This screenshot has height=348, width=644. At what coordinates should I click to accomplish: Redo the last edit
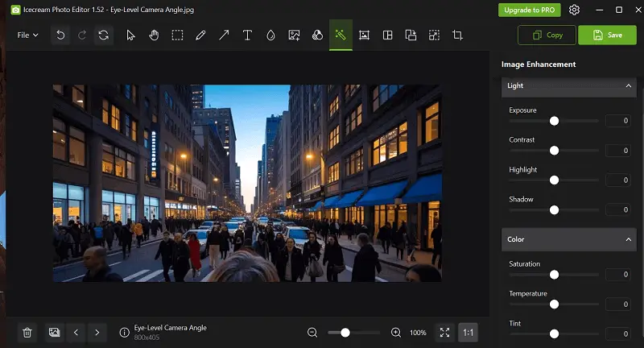pos(82,35)
